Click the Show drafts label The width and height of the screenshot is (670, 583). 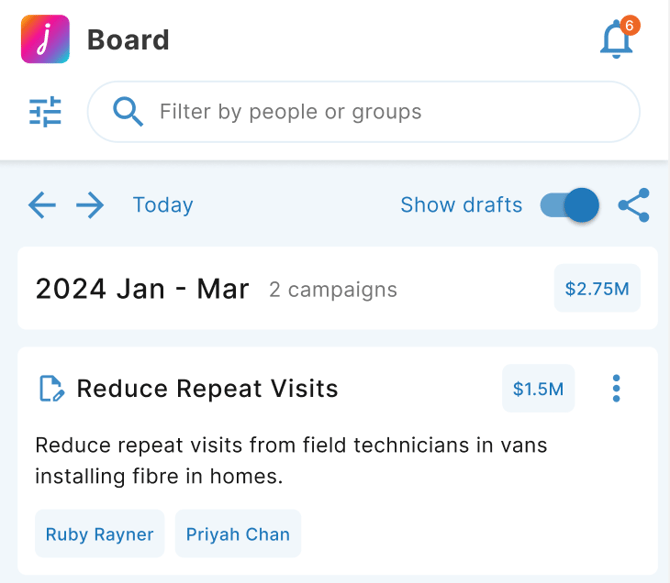tap(461, 205)
